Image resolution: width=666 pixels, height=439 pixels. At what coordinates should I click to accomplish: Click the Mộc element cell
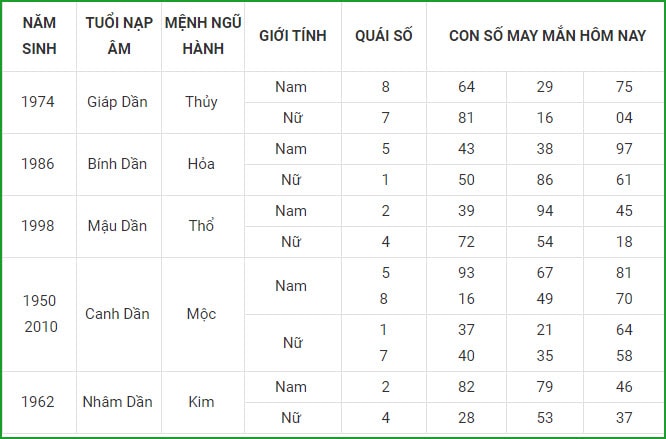pos(202,314)
